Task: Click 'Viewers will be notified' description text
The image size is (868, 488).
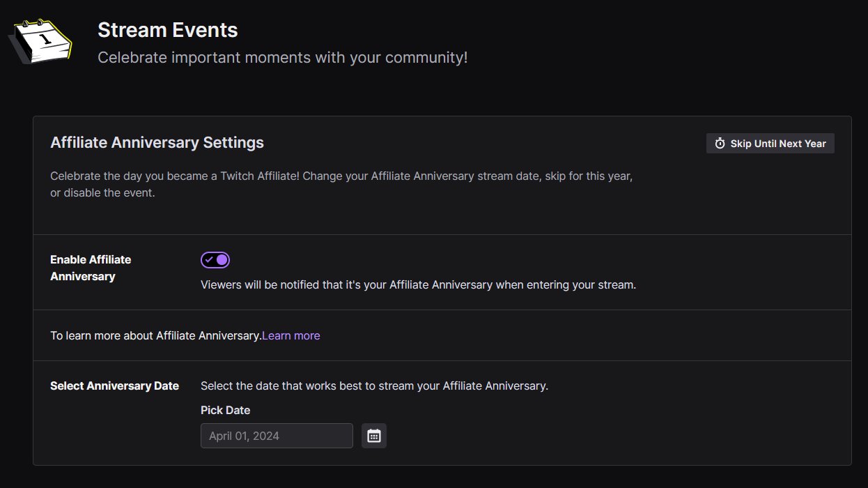Action: [419, 284]
